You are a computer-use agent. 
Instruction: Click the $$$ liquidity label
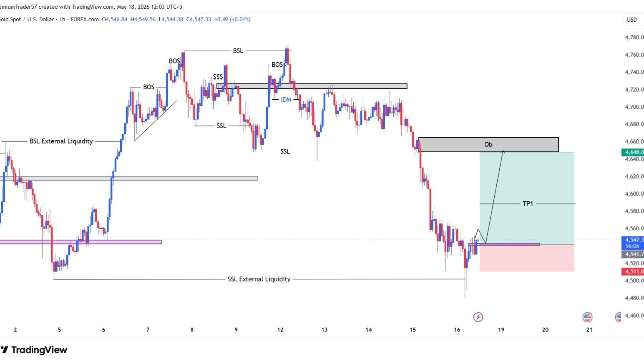pos(218,77)
